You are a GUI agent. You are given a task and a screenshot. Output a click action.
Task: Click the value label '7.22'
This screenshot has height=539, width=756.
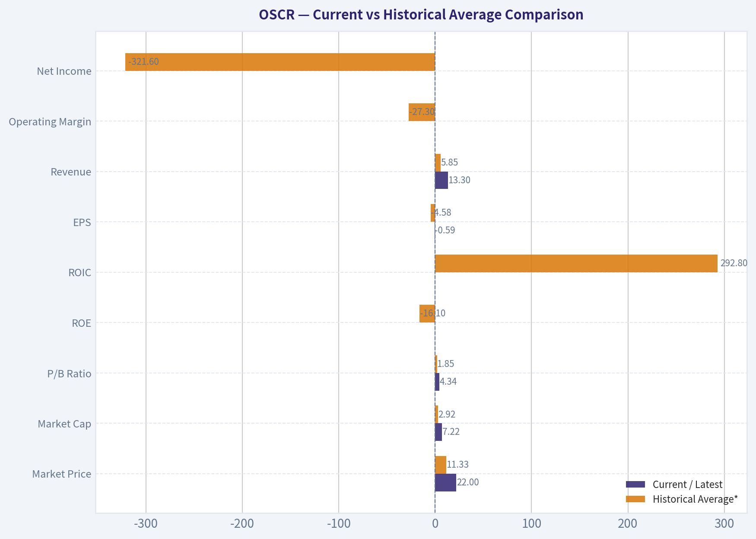[451, 432]
